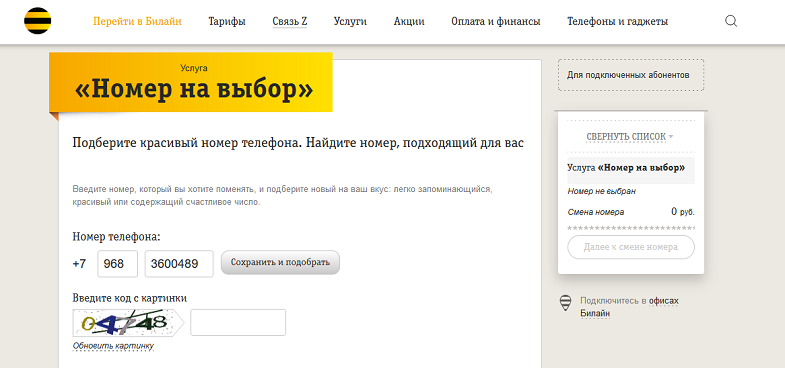Viewport: 785px width, 368px height.
Task: Open the search magnifier icon
Action: click(x=731, y=21)
